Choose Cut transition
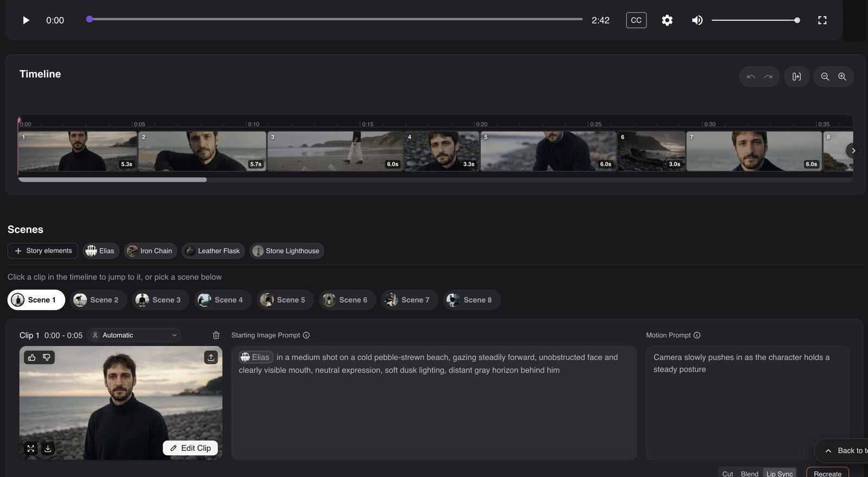This screenshot has height=477, width=868. [x=727, y=474]
